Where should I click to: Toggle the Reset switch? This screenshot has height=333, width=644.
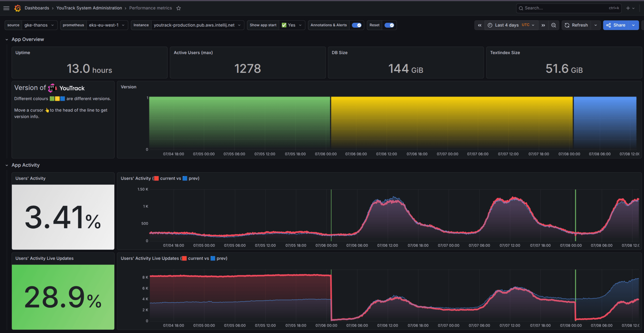click(389, 25)
